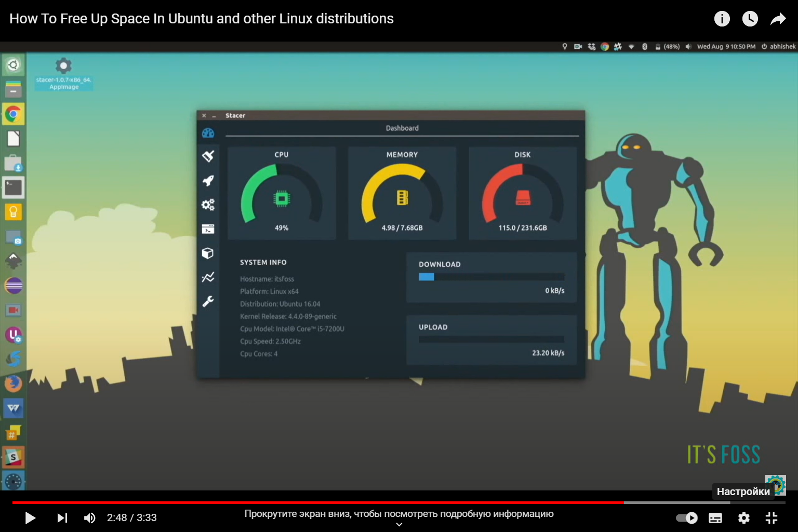The height and width of the screenshot is (532, 798).
Task: Click the channel watermark logo
Action: pyautogui.click(x=775, y=485)
